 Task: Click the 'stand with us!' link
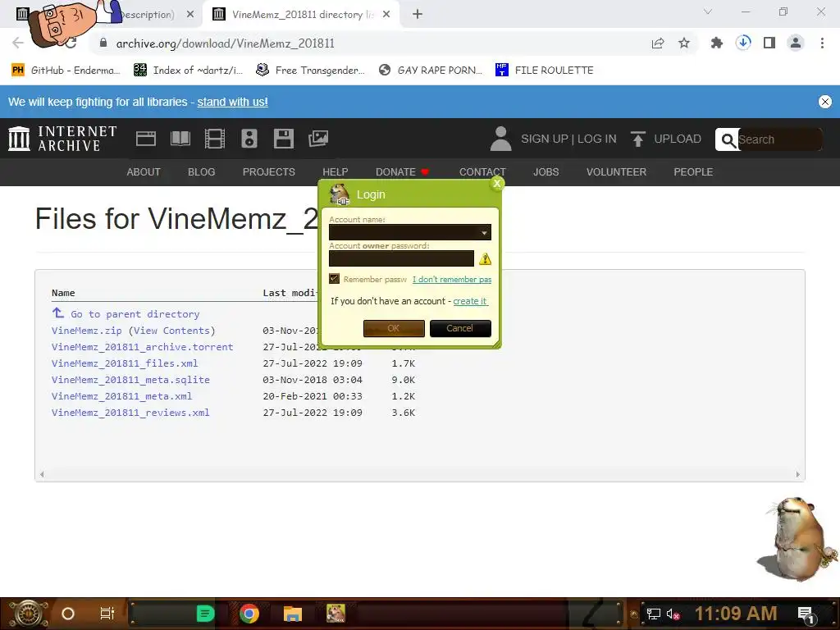[x=232, y=102]
